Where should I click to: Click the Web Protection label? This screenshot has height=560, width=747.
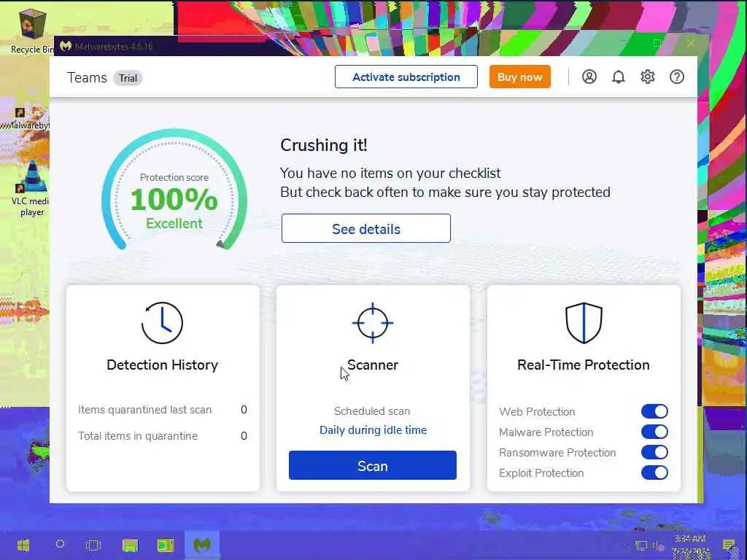click(537, 412)
